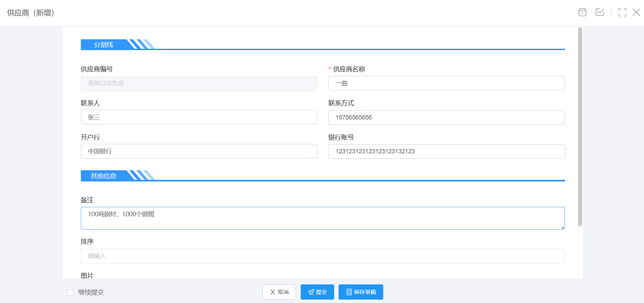Click the calendar icon in the header
644x303 pixels.
pos(582,13)
